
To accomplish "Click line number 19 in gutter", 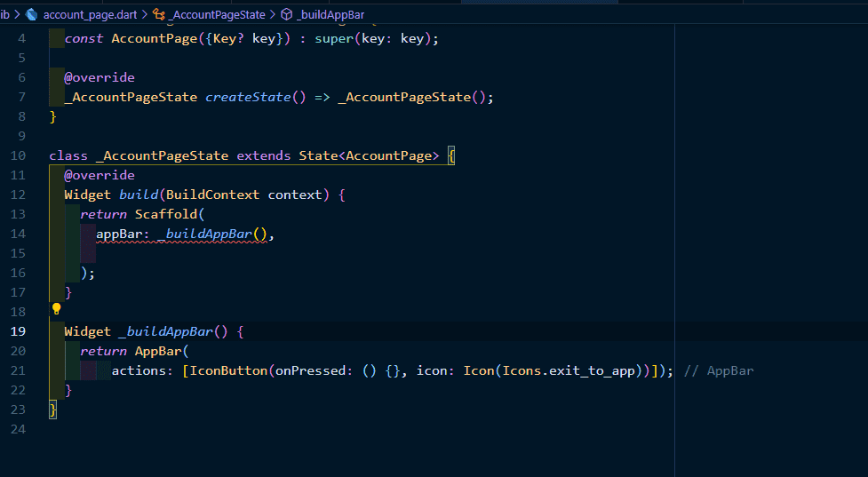I will 18,331.
